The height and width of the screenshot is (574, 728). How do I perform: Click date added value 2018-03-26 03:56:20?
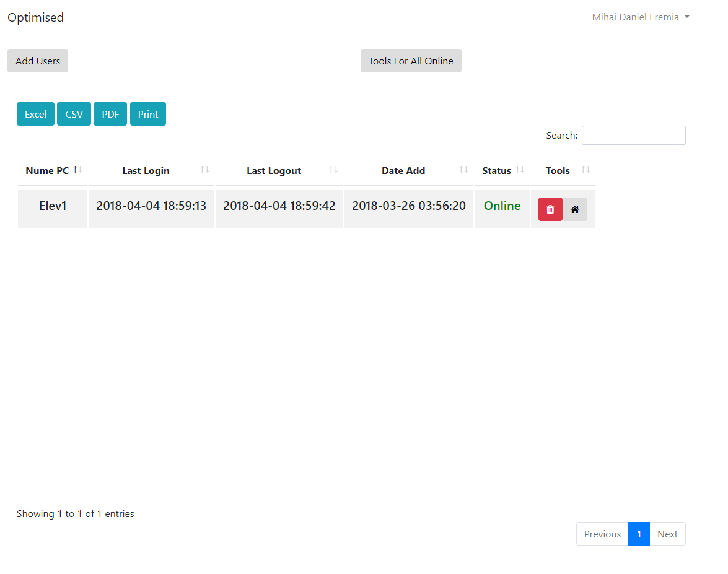coord(408,206)
